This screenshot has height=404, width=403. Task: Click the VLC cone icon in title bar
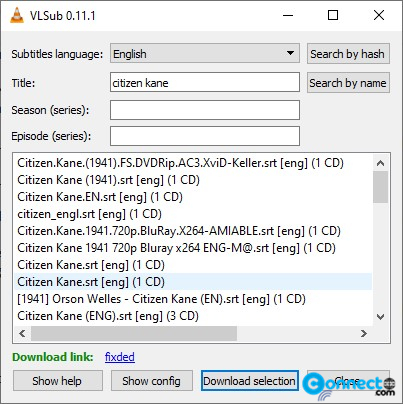[x=17, y=15]
